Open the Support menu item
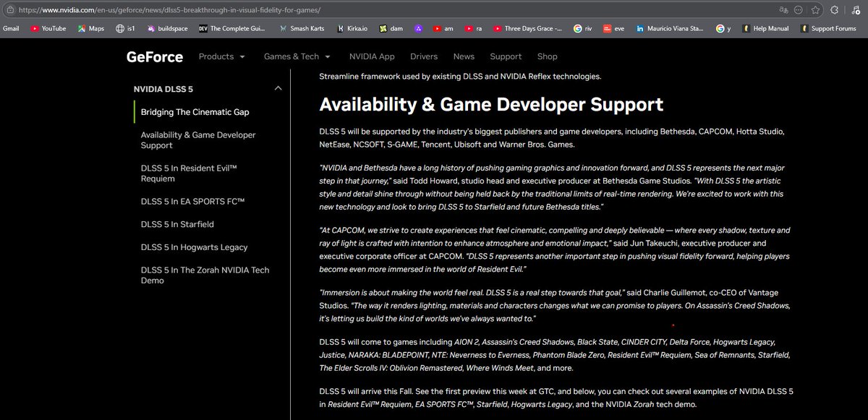This screenshot has width=868, height=420. click(x=506, y=56)
